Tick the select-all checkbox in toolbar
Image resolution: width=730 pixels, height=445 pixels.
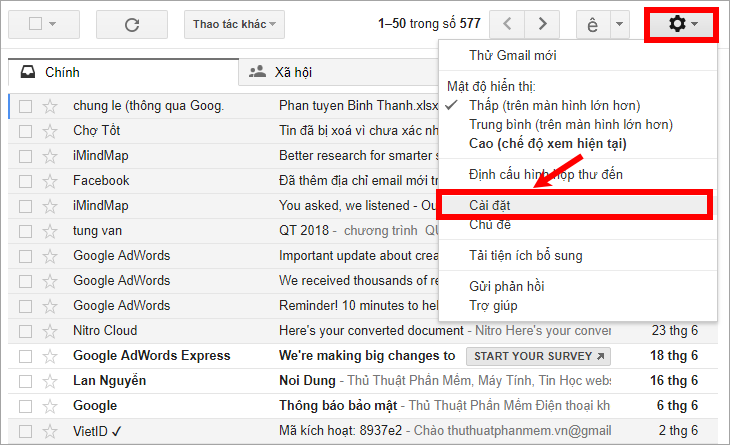pyautogui.click(x=35, y=23)
